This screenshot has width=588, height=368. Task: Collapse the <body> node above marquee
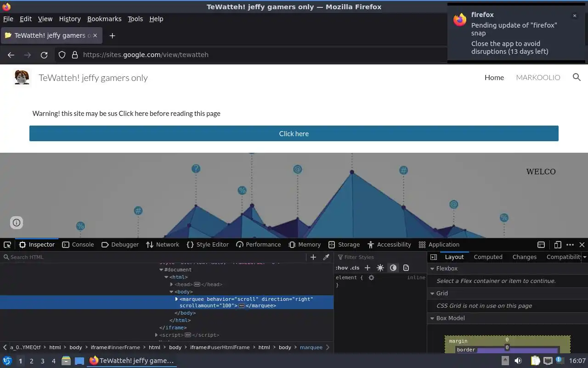coord(172,292)
